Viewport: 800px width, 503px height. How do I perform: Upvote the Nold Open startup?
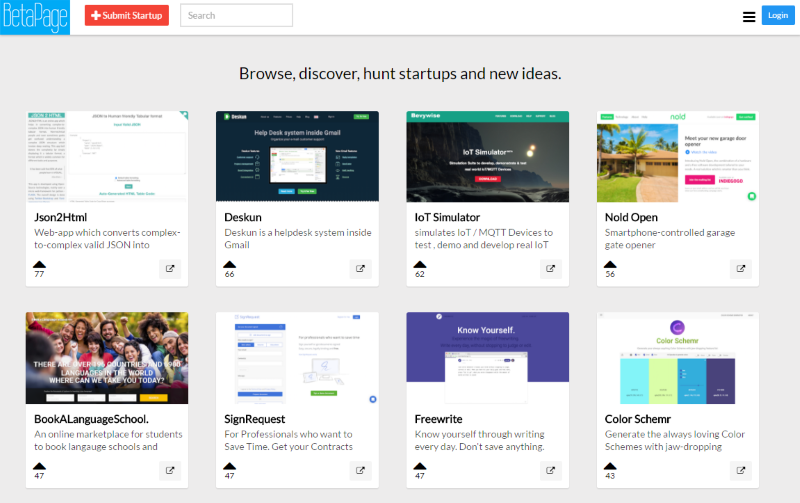click(610, 264)
